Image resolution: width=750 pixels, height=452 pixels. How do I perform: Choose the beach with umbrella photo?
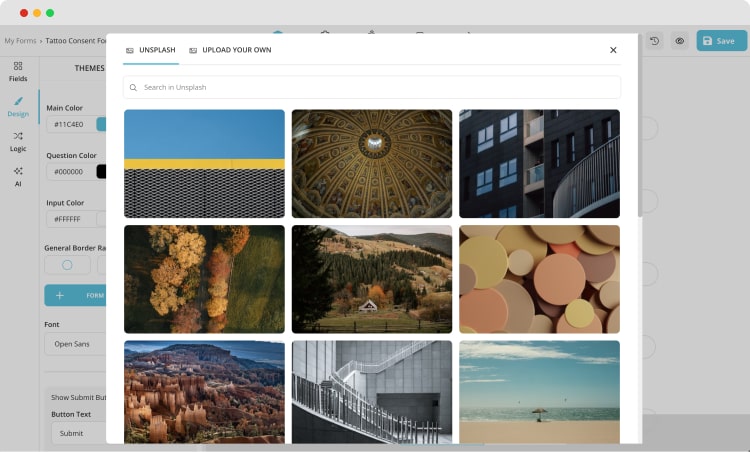click(x=539, y=391)
